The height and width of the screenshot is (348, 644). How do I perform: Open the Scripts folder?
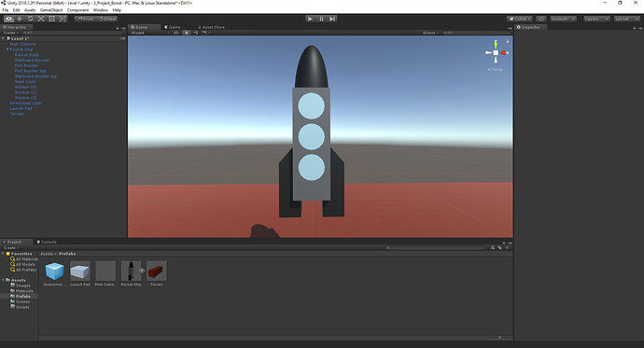[20, 307]
